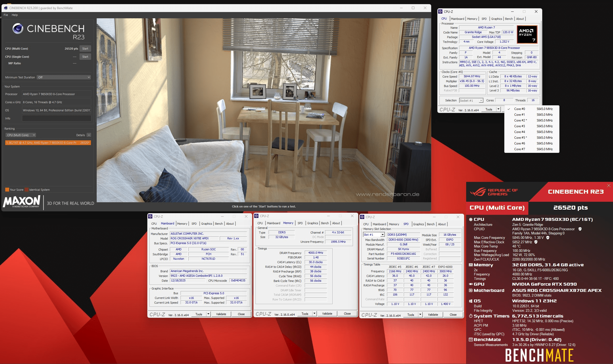Open the Minimum Test Duration dropdown
613x364 pixels.
[x=64, y=77]
